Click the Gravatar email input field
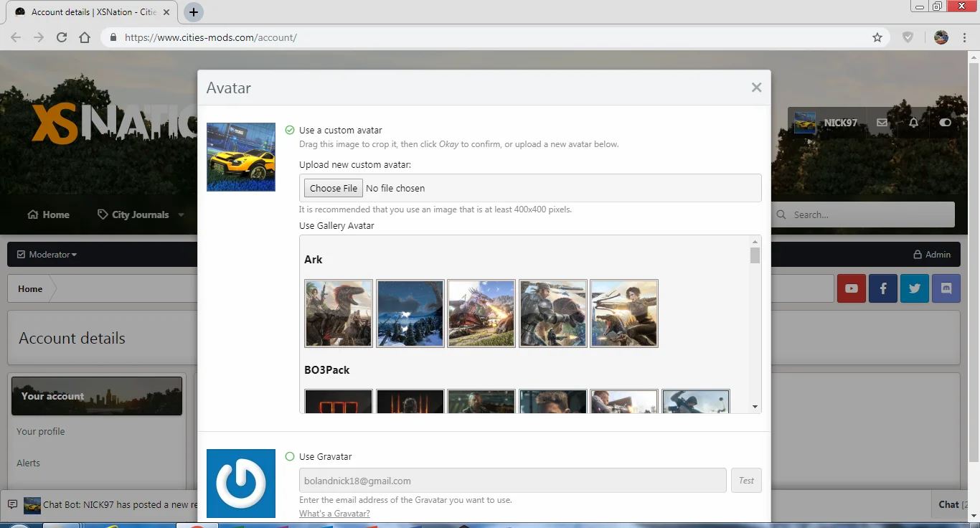980x528 pixels. pos(513,481)
